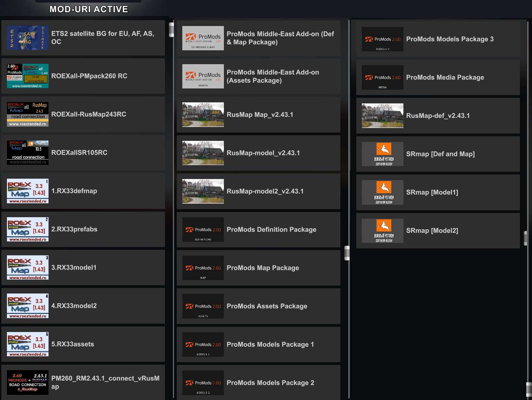Image resolution: width=532 pixels, height=400 pixels.
Task: Select the ProMods Map Package icon
Action: pyautogui.click(x=203, y=268)
